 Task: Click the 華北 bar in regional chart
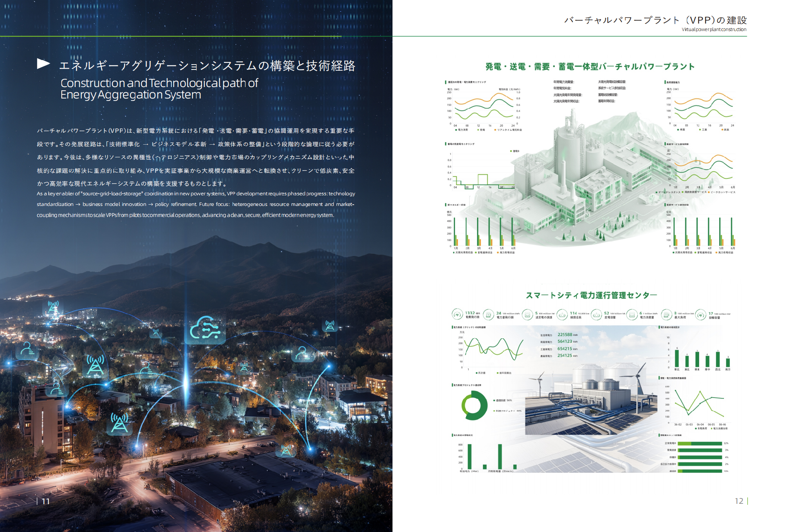677,358
